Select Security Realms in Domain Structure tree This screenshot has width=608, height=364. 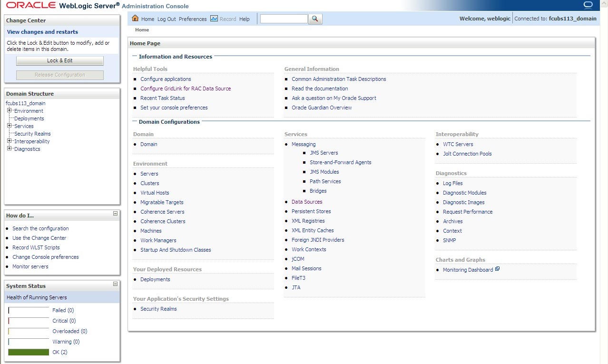coord(32,134)
